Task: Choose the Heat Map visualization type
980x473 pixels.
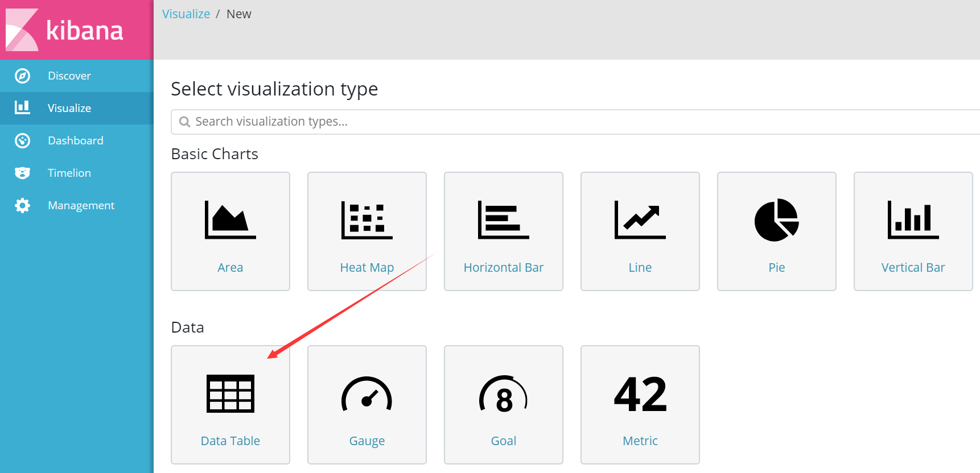Action: (367, 231)
